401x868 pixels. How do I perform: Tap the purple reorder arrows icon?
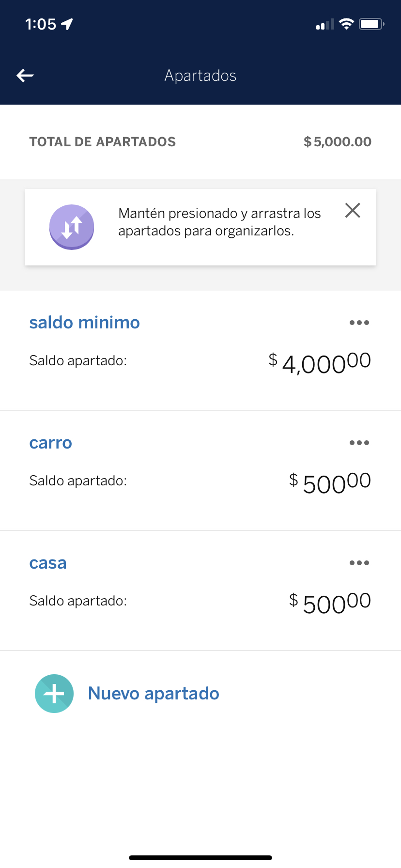[72, 227]
